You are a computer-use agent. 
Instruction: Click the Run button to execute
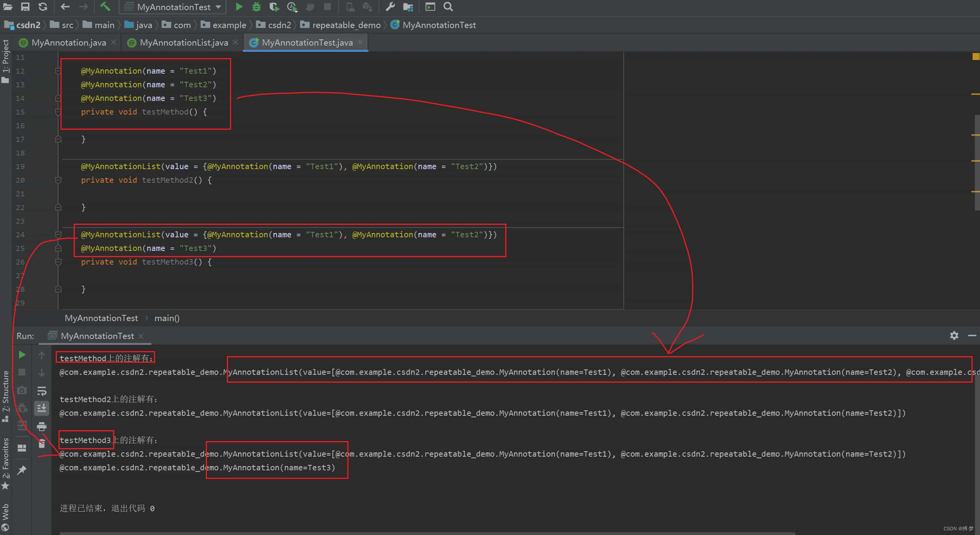239,7
